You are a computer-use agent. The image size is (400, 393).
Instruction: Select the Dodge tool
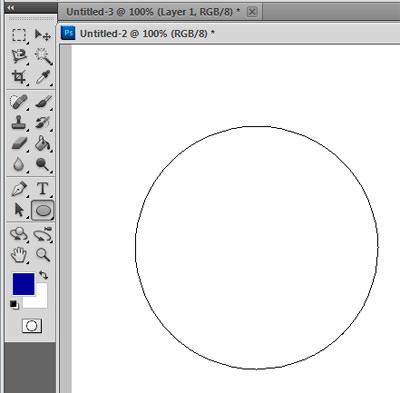pyautogui.click(x=43, y=164)
